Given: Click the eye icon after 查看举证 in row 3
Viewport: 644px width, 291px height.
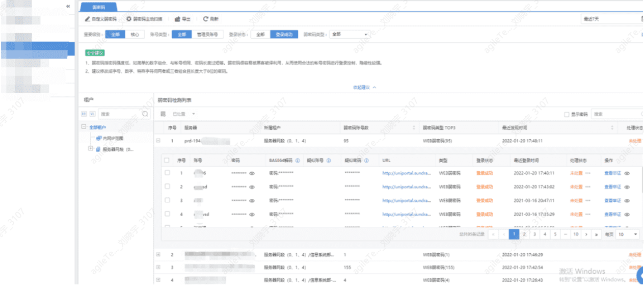Looking at the screenshot, I should (x=627, y=201).
